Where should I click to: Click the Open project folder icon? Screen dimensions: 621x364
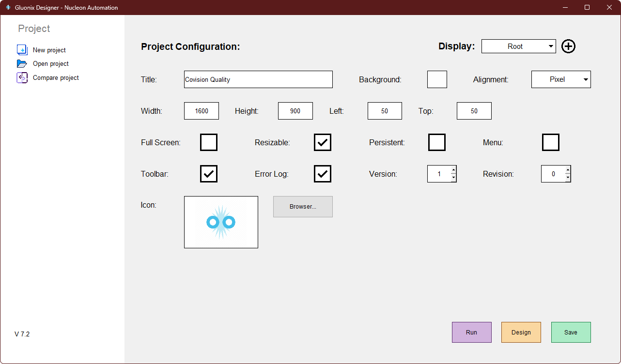22,63
